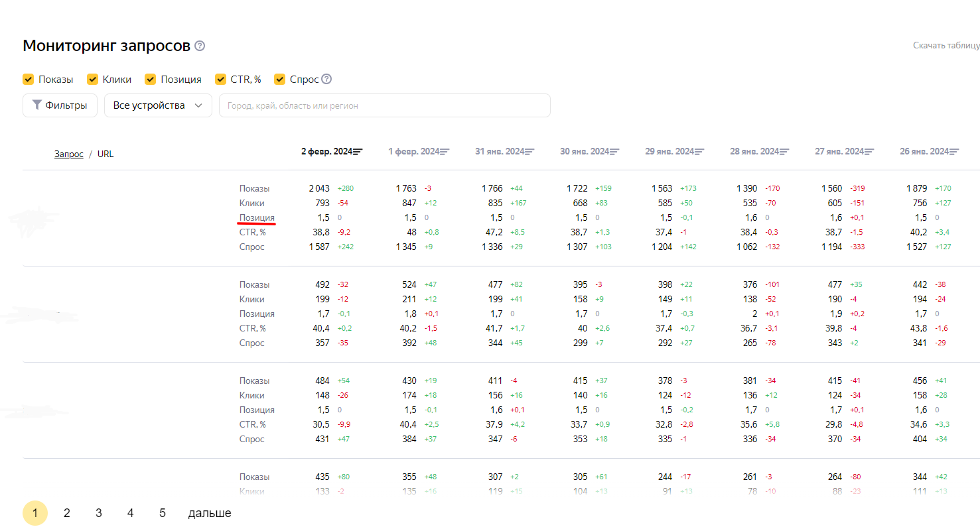Viewport: 980px width, 529px height.
Task: Click the CTR value 29,8
Action: pyautogui.click(x=834, y=425)
